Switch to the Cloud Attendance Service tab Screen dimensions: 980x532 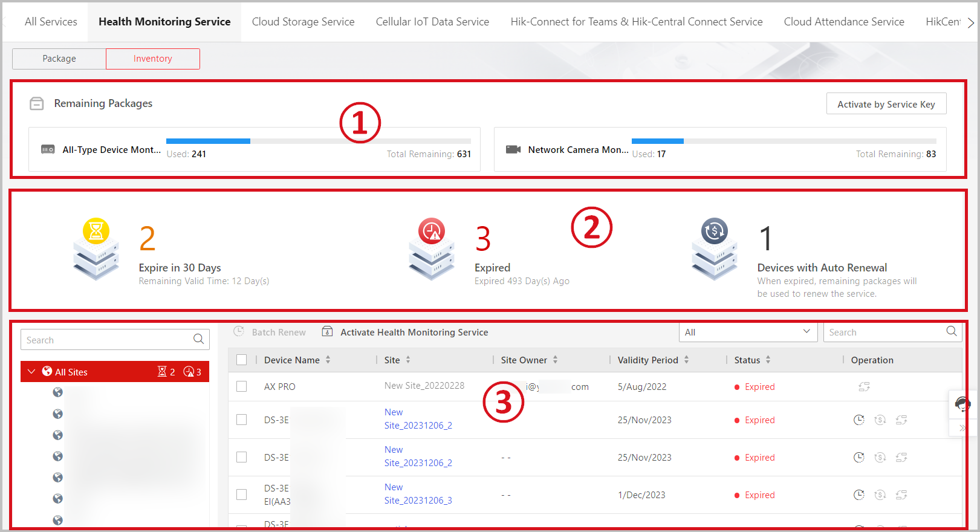coord(844,22)
